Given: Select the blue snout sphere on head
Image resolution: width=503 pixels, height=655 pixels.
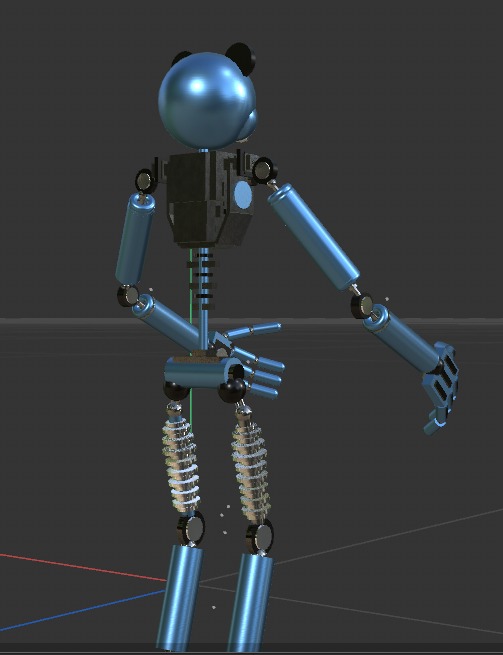Looking at the screenshot, I should coord(248,124).
